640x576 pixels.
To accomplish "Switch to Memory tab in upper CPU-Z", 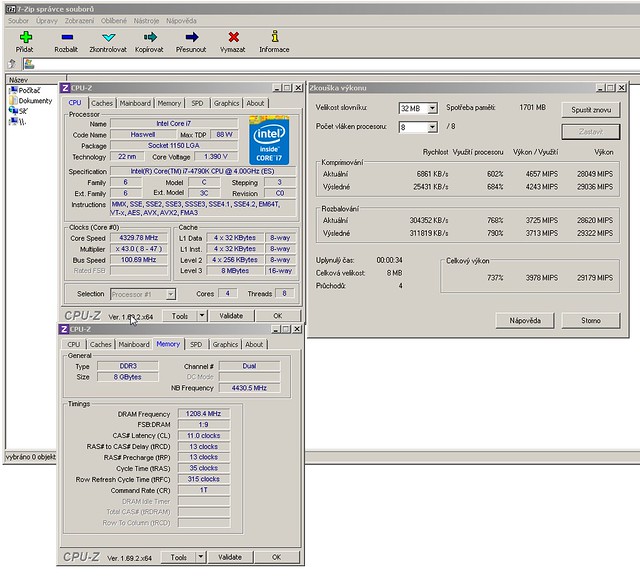I will coord(169,103).
